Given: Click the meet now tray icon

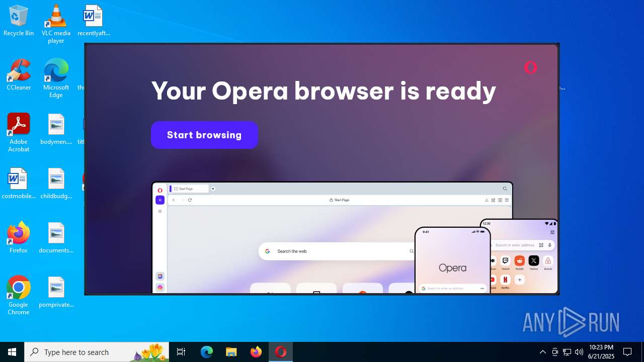Looking at the screenshot, I should [555, 352].
